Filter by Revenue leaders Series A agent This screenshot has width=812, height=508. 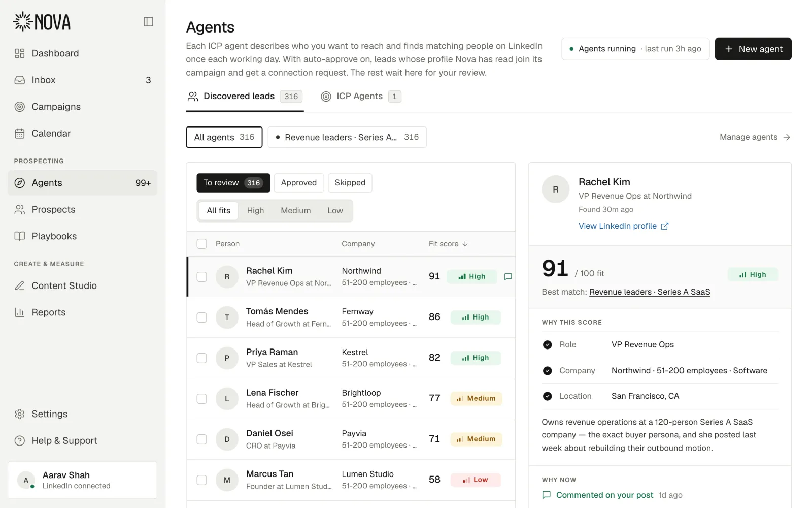tap(347, 137)
